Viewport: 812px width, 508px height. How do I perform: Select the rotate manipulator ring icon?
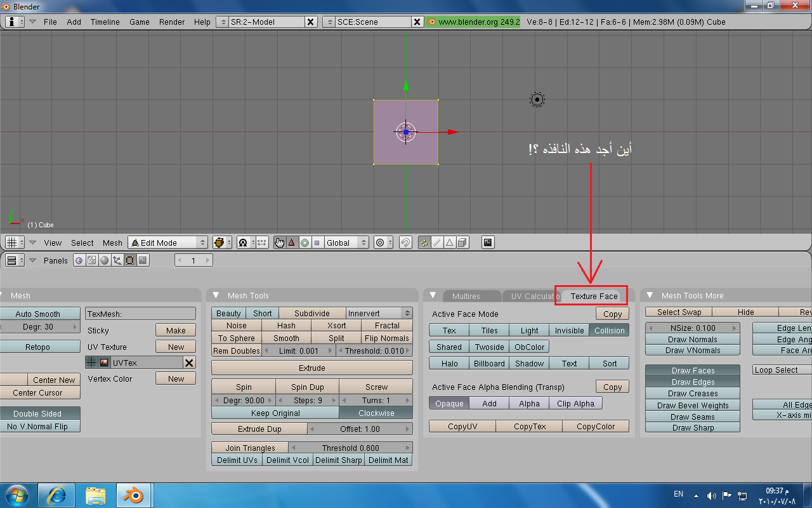pyautogui.click(x=304, y=243)
